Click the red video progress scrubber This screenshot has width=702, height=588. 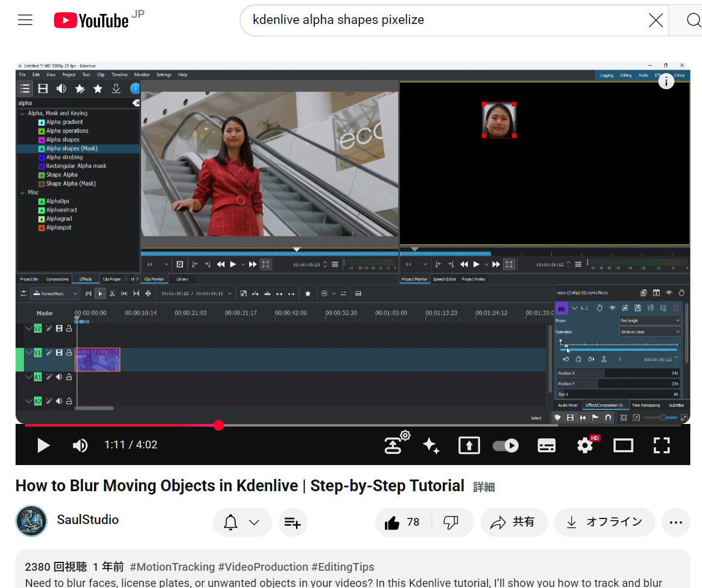[219, 426]
